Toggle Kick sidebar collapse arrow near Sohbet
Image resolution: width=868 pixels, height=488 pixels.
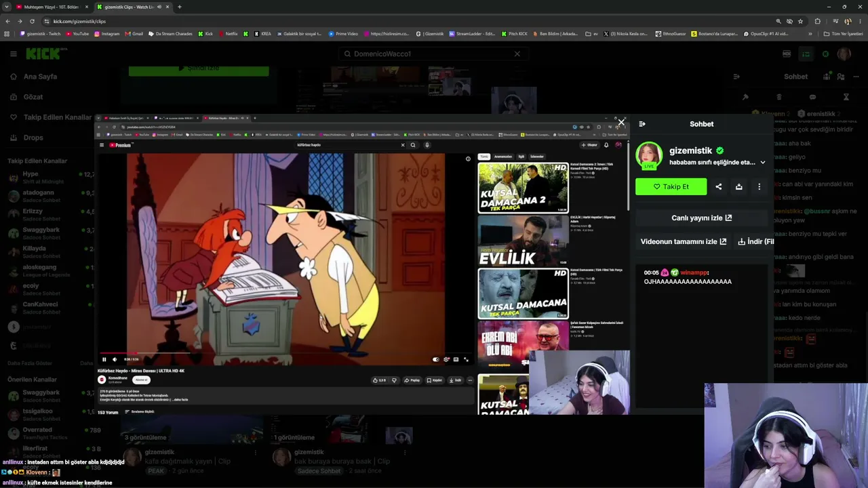[x=736, y=77]
